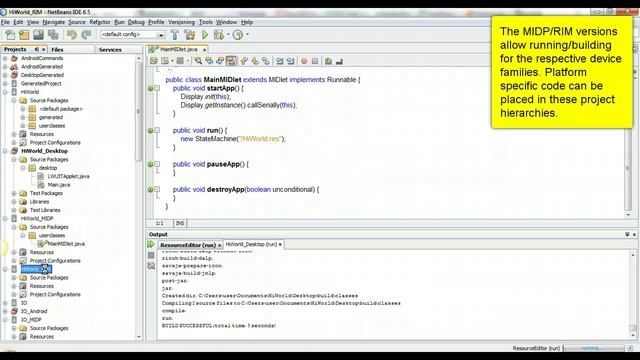640x360 pixels.
Task: Click the Find Next Occurrence editor icon
Action: (x=220, y=61)
